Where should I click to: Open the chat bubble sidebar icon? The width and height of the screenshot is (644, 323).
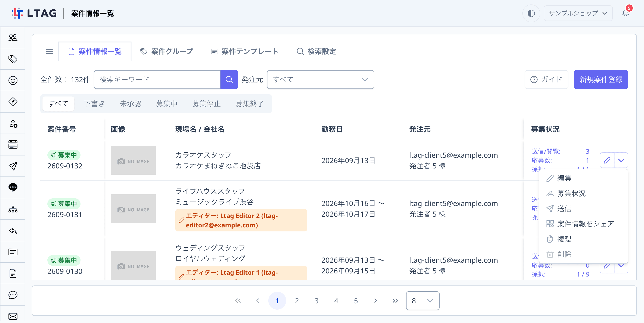pos(13,295)
